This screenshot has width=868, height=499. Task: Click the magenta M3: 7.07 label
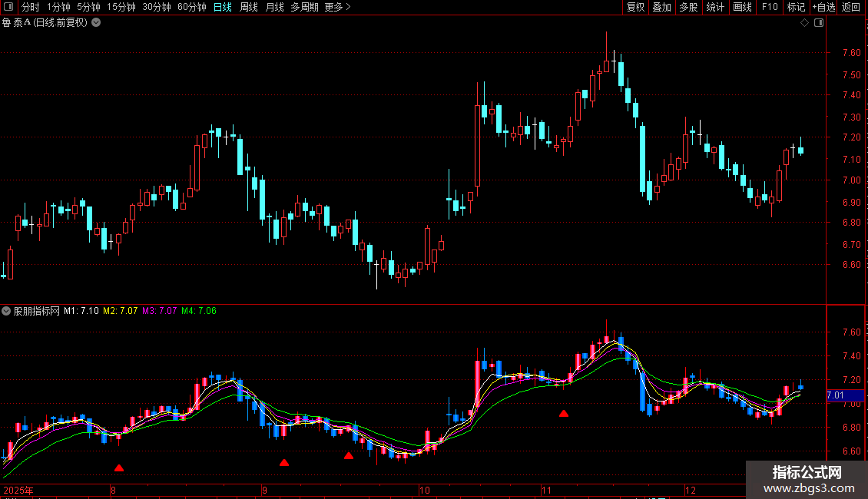pyautogui.click(x=160, y=311)
